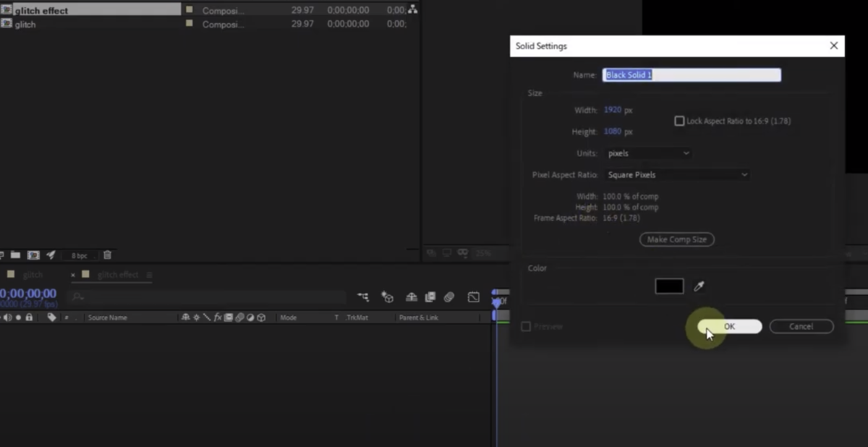Click the lock column icon

click(x=29, y=318)
